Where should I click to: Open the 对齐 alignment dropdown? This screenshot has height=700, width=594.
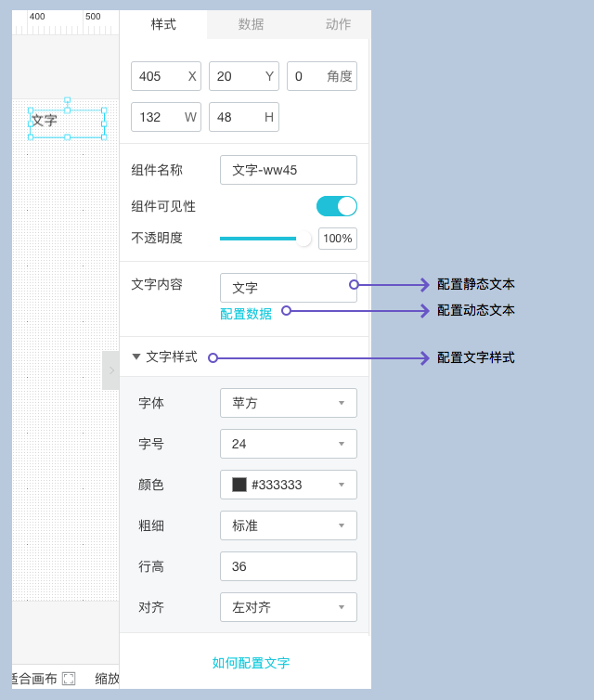(x=288, y=607)
